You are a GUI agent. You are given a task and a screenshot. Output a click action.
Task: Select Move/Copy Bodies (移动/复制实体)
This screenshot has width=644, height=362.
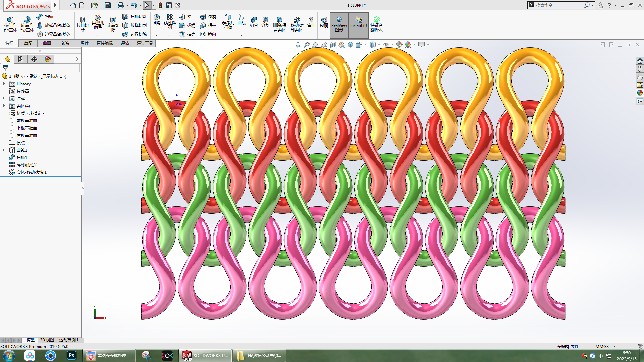coord(297,24)
